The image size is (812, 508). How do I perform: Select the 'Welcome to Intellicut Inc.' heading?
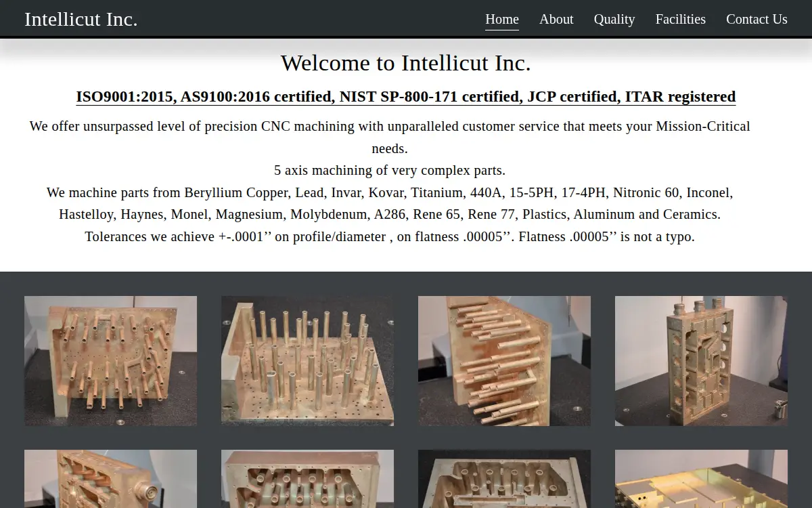coord(406,63)
